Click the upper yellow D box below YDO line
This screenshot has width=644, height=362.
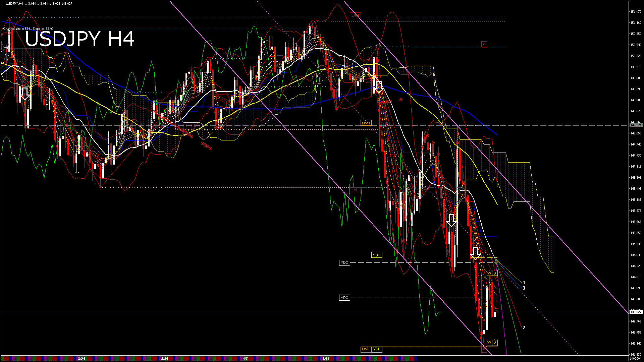click(x=494, y=273)
